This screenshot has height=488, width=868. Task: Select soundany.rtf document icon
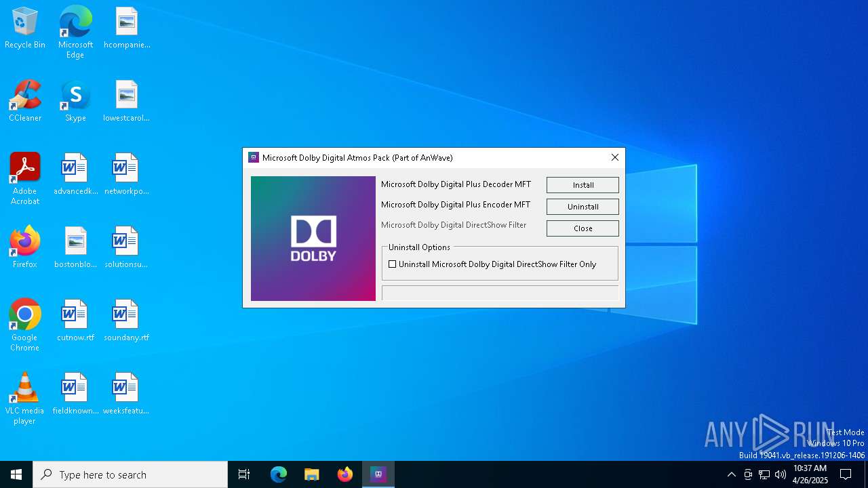click(127, 321)
